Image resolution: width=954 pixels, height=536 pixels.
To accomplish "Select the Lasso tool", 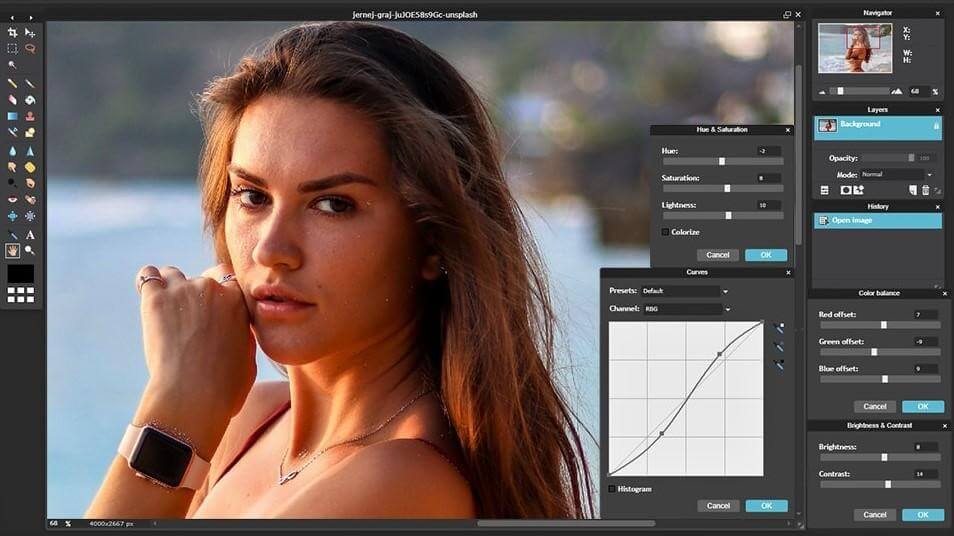I will (30, 48).
